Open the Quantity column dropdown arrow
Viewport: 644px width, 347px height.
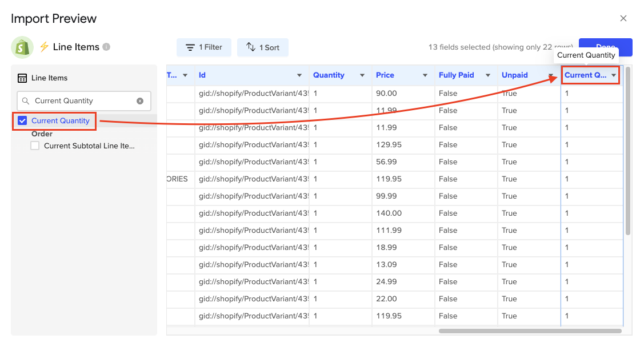pos(362,75)
